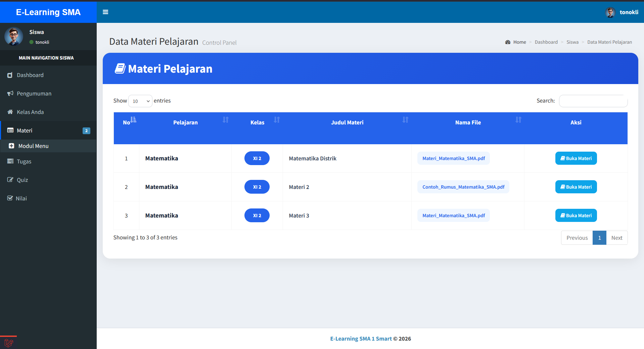Click pagination page 1
644x349 pixels.
(x=599, y=238)
